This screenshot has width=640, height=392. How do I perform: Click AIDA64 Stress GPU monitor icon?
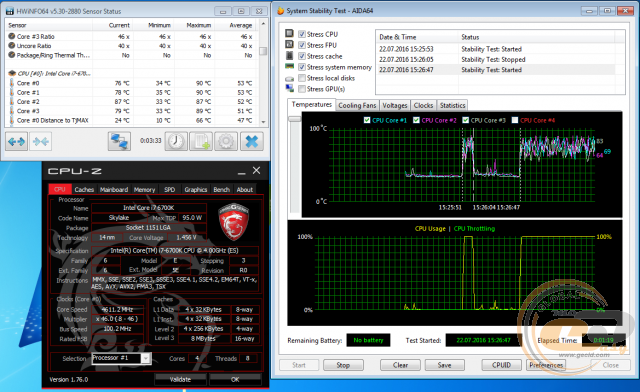289,88
